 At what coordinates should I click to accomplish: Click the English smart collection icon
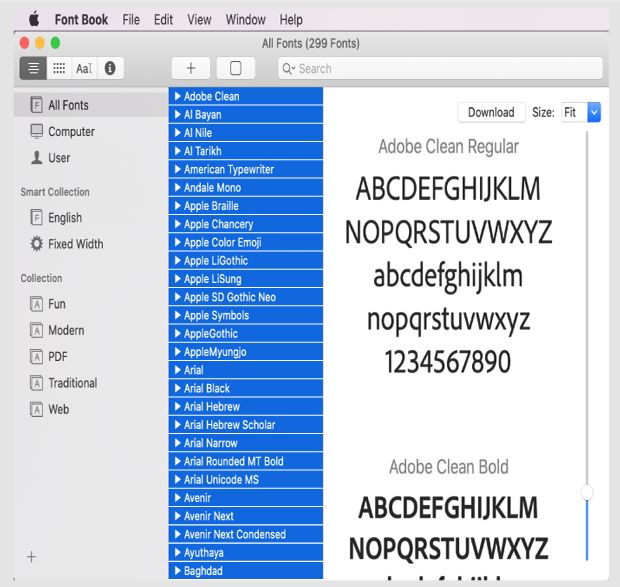click(x=36, y=217)
